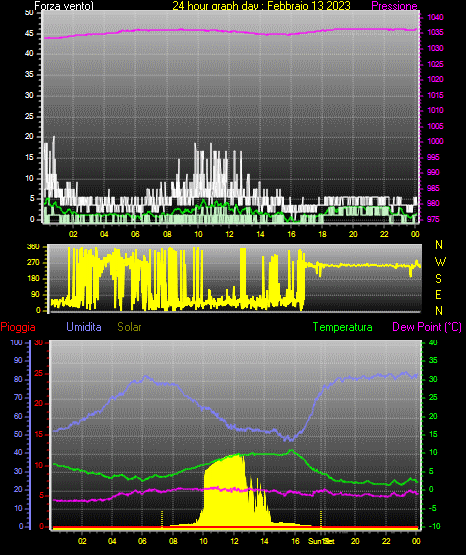The height and width of the screenshot is (555, 466).
Task: Click the Umidita legend label
Action: (x=84, y=327)
